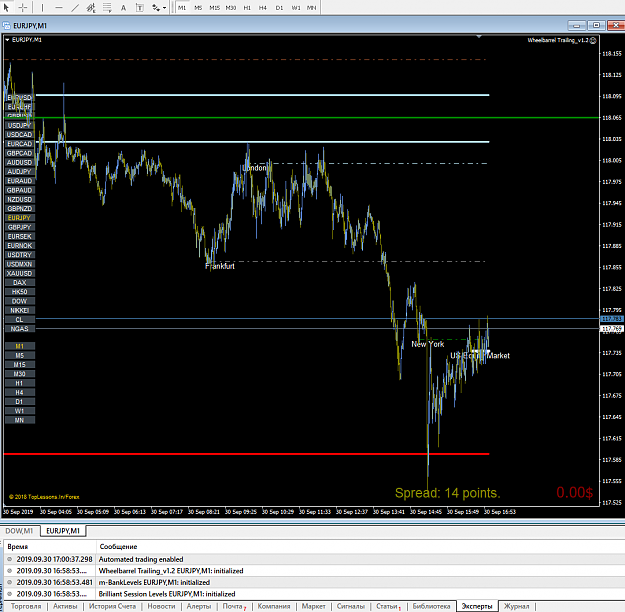Viewport: 625px width, 612px height.
Task: Load NGAS from the chart symbol panel
Action: 19,329
